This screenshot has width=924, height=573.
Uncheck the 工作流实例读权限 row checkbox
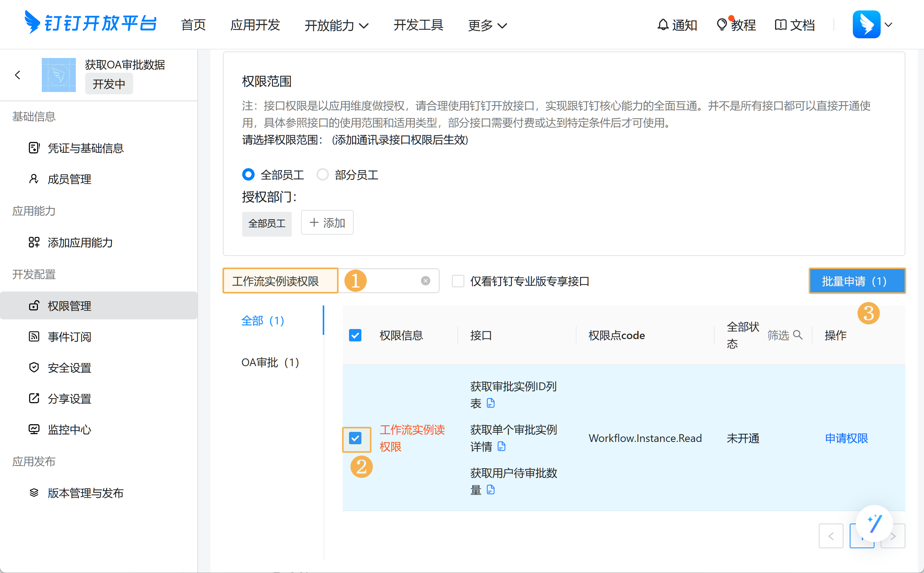point(355,438)
